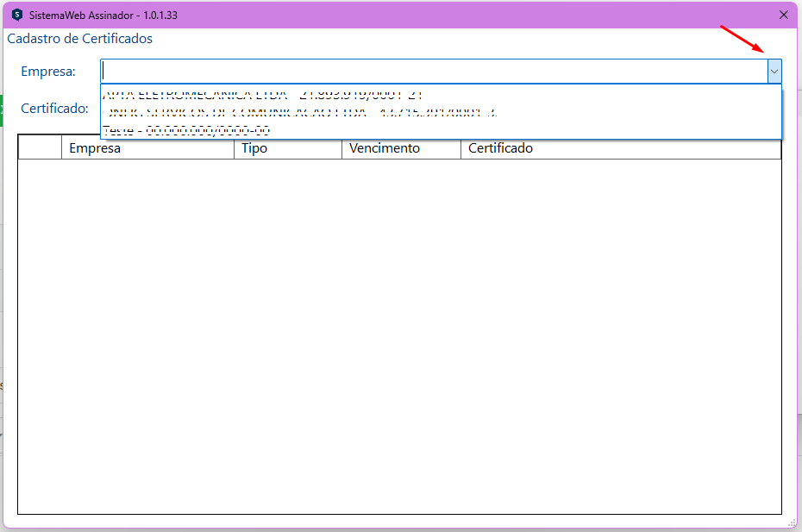Choose the COMUNICACAO LTDA company option
The image size is (802, 532).
(x=441, y=112)
